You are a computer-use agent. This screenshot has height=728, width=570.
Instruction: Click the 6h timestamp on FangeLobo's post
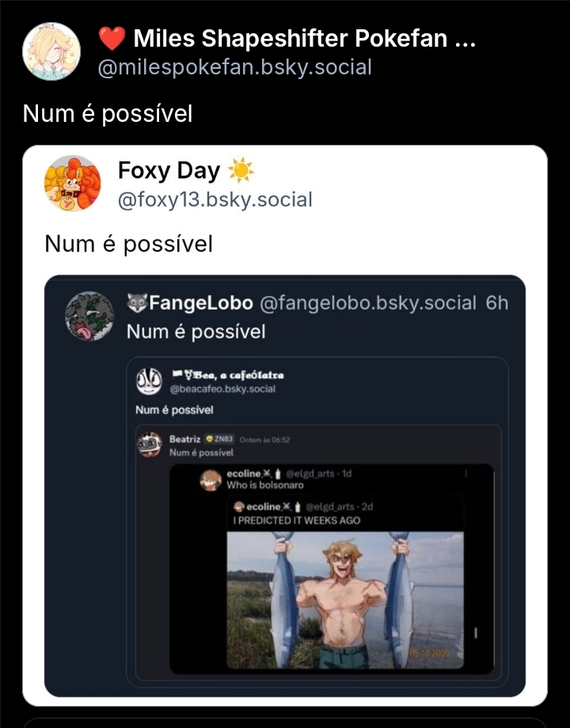click(497, 303)
